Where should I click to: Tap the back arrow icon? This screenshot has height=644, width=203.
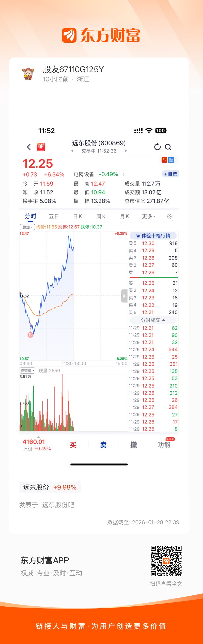tap(29, 147)
